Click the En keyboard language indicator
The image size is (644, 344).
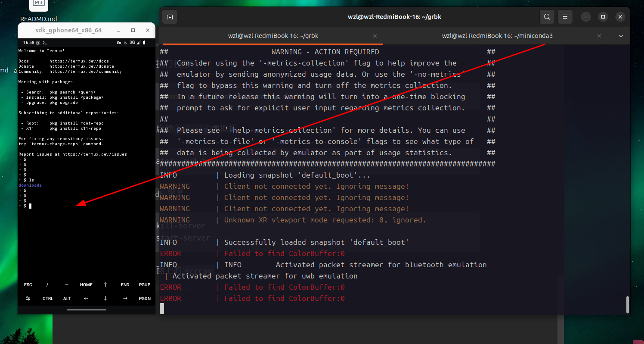119,43
